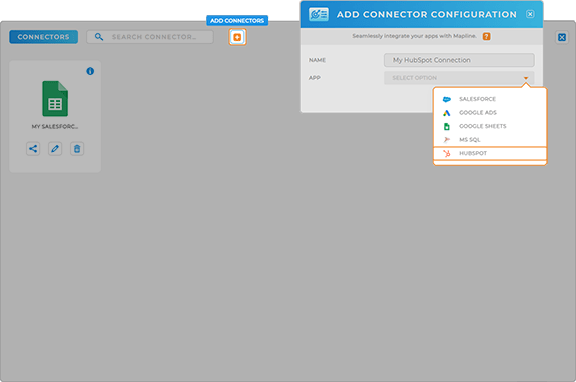
Task: Close the Add Connector Configuration dialog
Action: [530, 14]
